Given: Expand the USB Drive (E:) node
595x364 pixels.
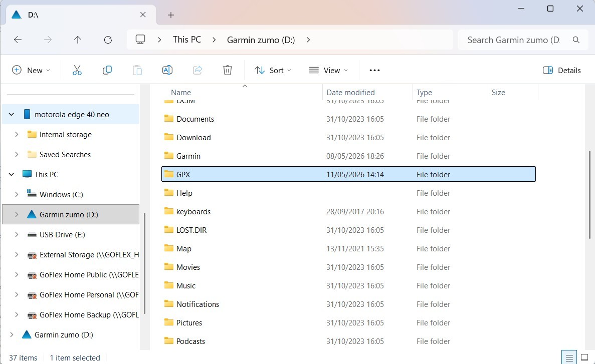Looking at the screenshot, I should pos(17,235).
